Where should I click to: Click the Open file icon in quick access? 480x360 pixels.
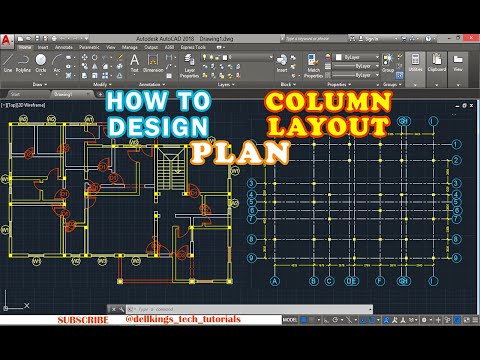(29, 39)
